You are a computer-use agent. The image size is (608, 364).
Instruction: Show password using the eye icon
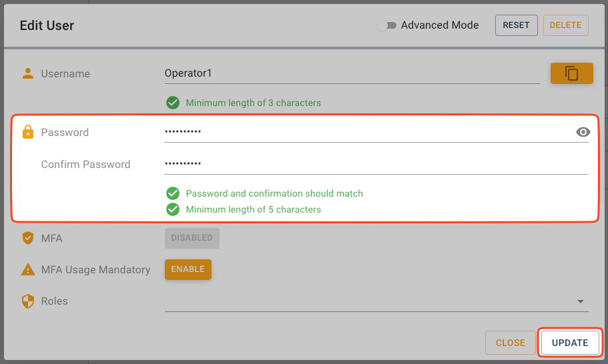coord(583,132)
